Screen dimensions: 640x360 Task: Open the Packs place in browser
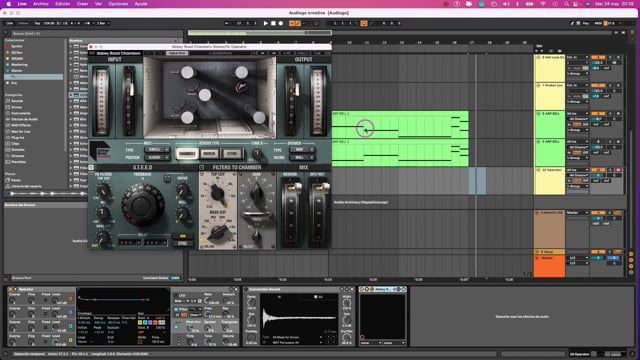click(x=16, y=180)
